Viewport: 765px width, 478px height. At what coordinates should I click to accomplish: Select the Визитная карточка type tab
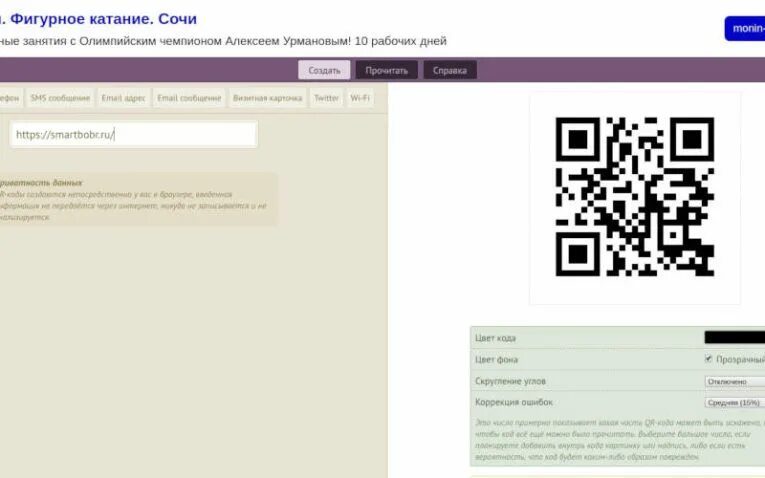click(x=267, y=98)
